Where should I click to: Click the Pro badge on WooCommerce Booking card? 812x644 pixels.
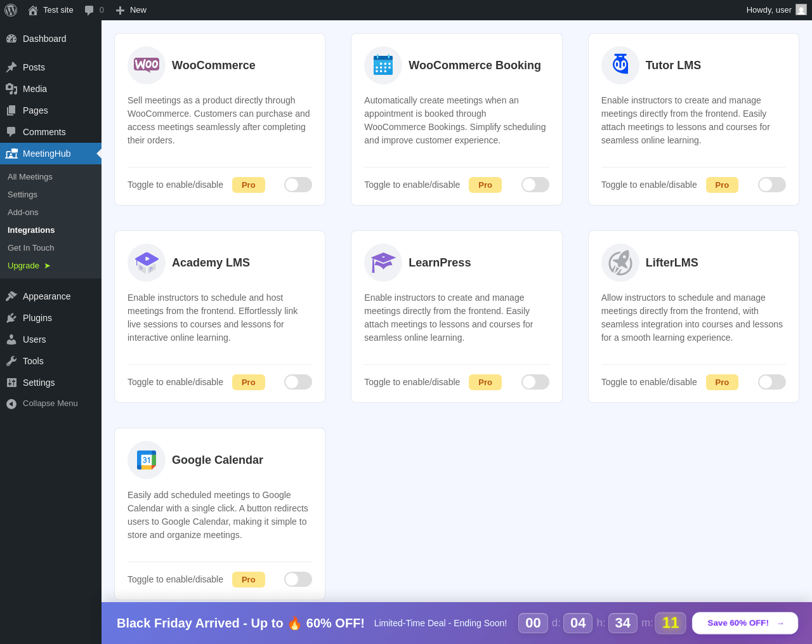(x=485, y=185)
